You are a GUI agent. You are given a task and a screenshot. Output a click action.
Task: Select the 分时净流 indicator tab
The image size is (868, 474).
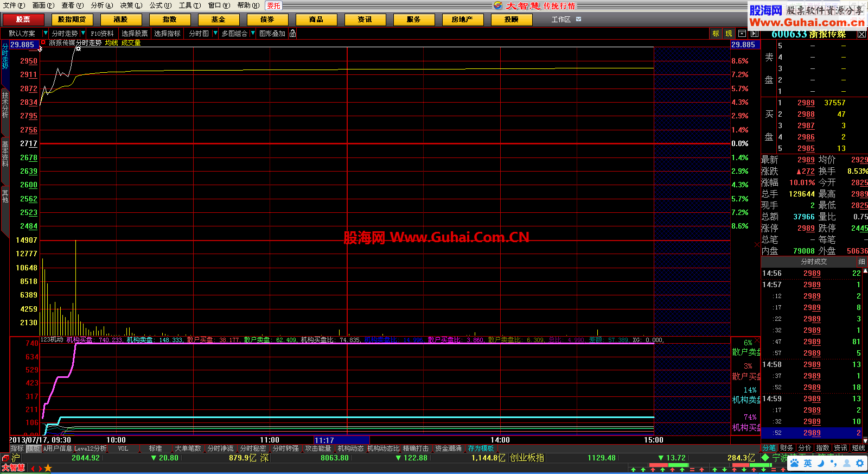tap(220, 448)
